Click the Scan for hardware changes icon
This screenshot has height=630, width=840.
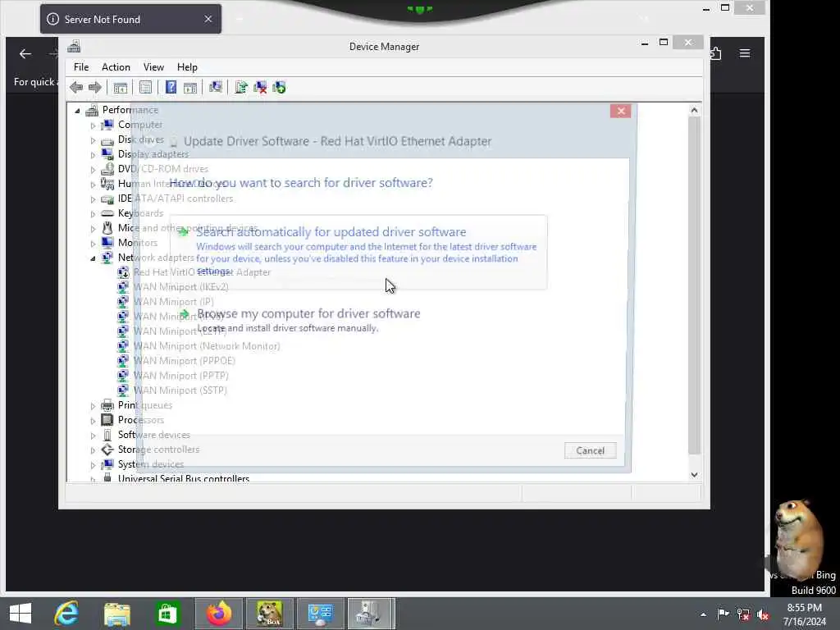coord(216,87)
